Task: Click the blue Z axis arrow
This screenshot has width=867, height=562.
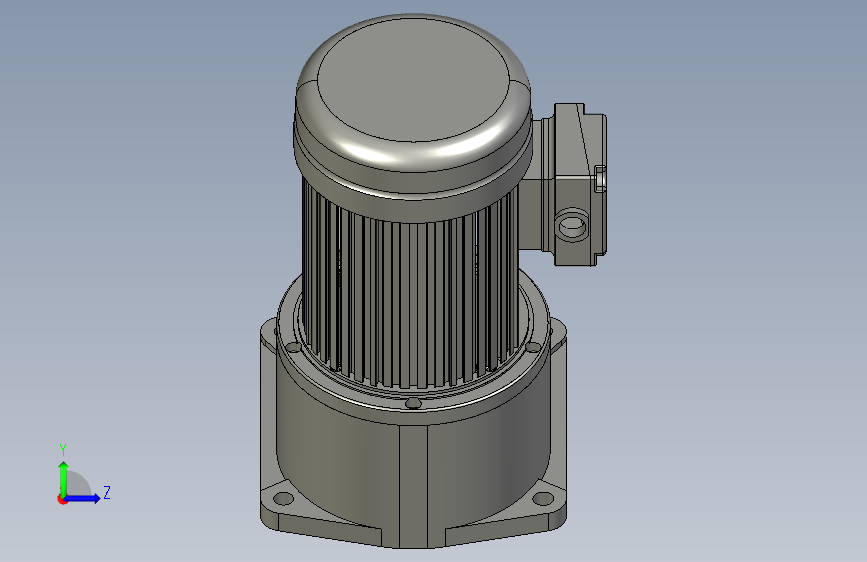Action: 83,498
